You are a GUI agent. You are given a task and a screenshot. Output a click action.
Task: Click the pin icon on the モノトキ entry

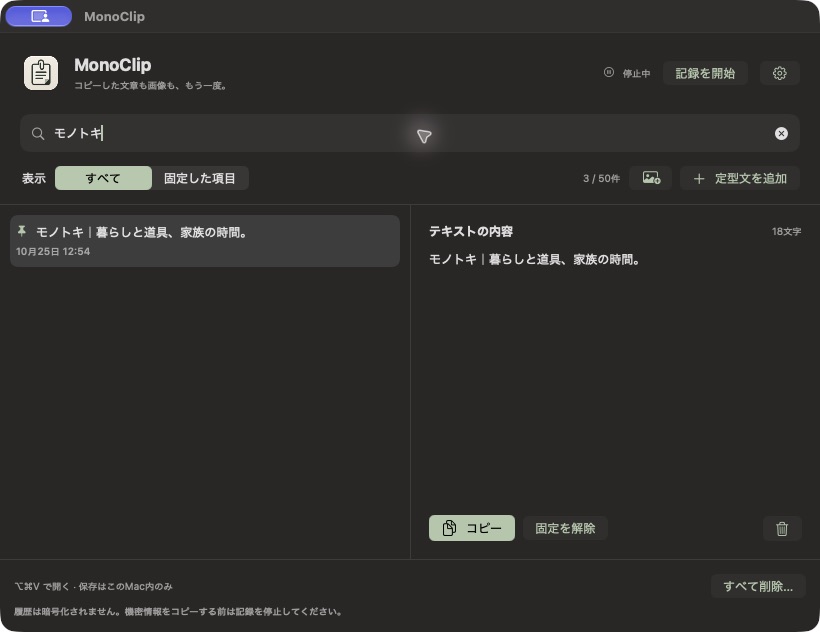(x=22, y=231)
